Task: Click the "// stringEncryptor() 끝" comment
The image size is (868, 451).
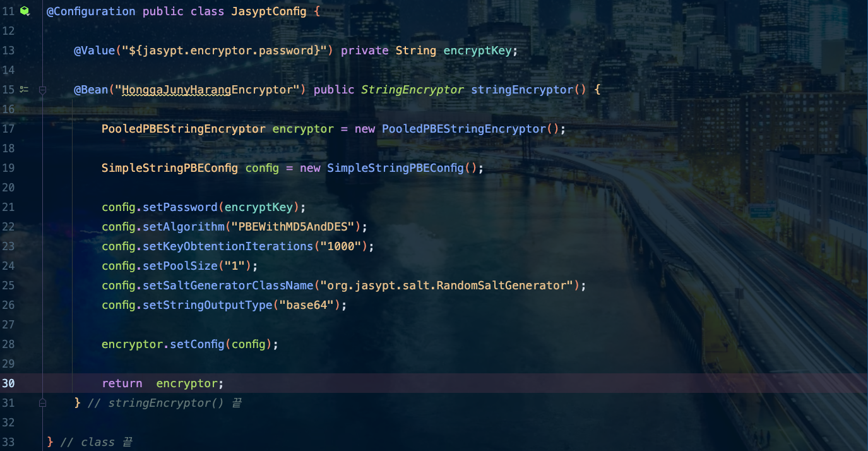Action: (x=165, y=403)
